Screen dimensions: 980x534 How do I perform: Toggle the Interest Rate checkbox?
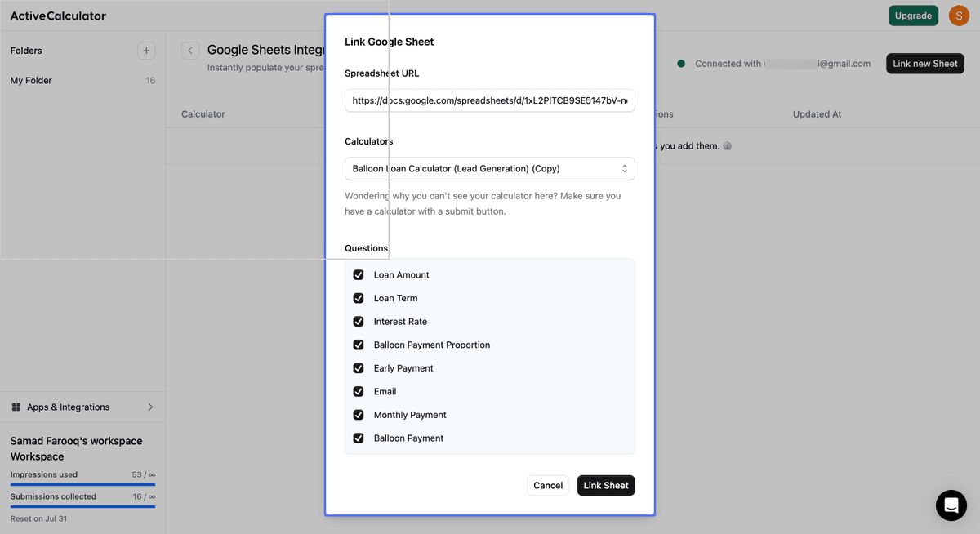(359, 322)
